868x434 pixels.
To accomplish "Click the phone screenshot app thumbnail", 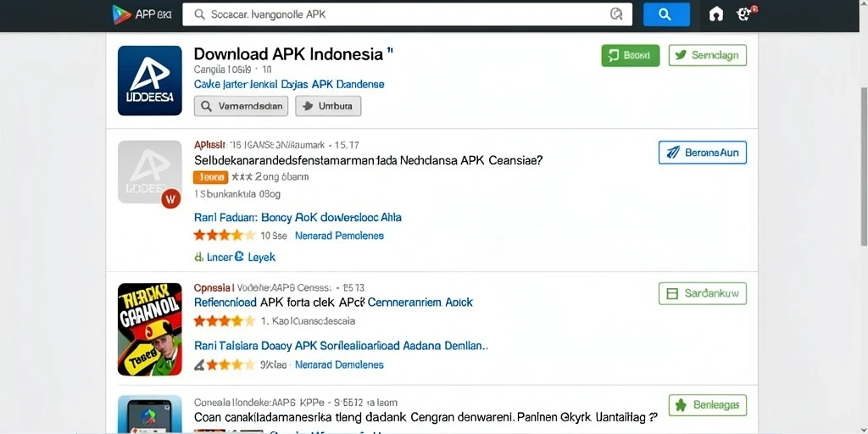I will [x=150, y=414].
